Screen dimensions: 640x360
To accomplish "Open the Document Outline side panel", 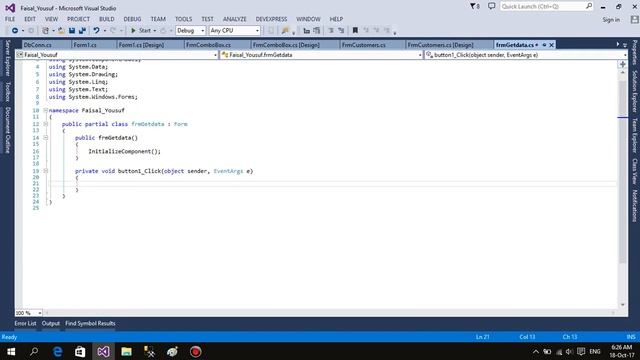I will (7, 130).
